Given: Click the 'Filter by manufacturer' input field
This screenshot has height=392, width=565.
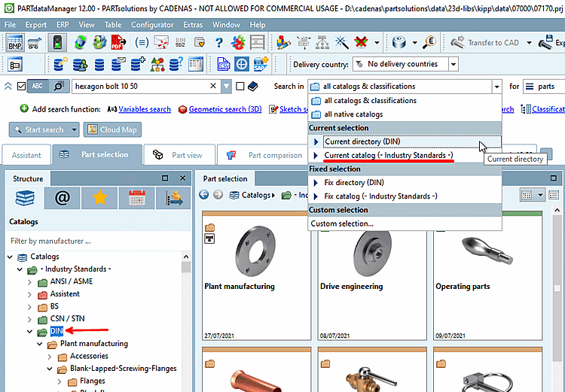Looking at the screenshot, I should pos(97,241).
